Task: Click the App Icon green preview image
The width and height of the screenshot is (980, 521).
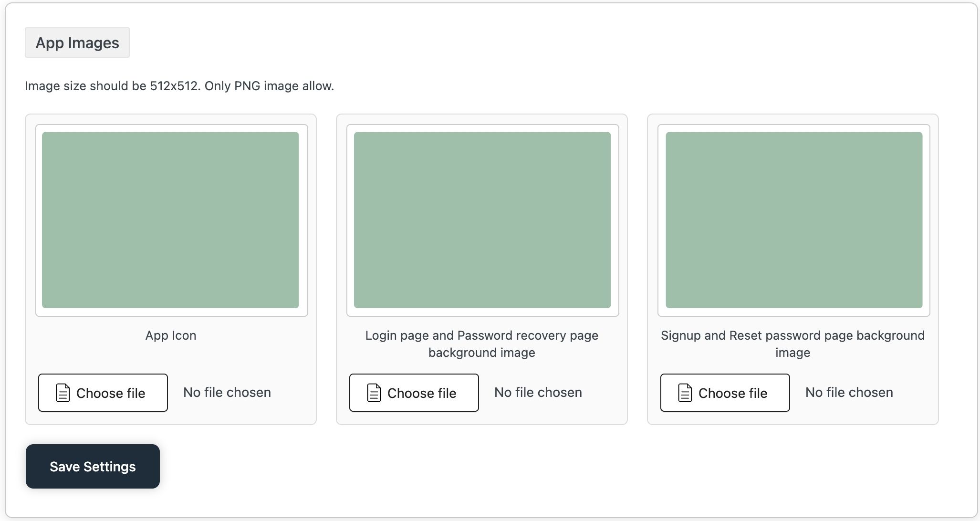Action: coord(170,220)
